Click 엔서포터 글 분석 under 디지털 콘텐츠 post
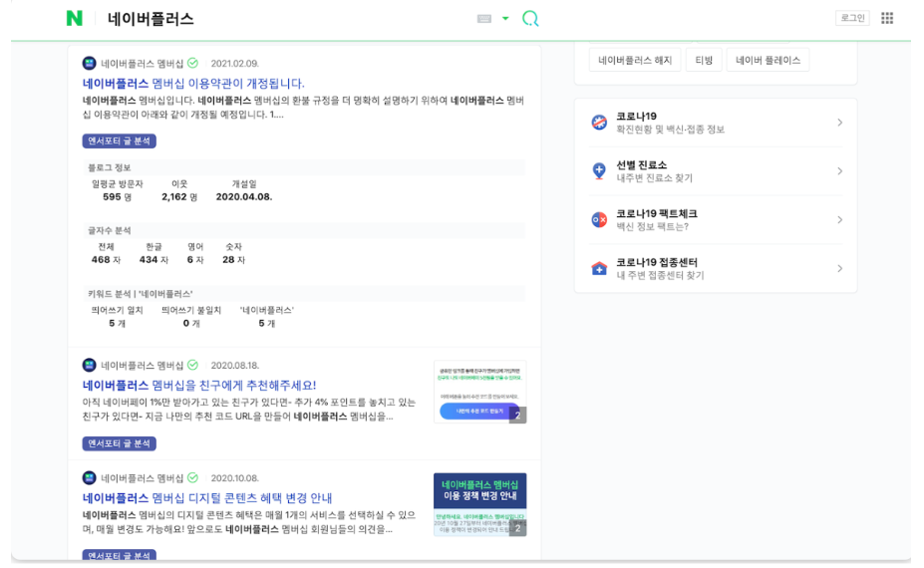The width and height of the screenshot is (924, 568). click(x=119, y=555)
